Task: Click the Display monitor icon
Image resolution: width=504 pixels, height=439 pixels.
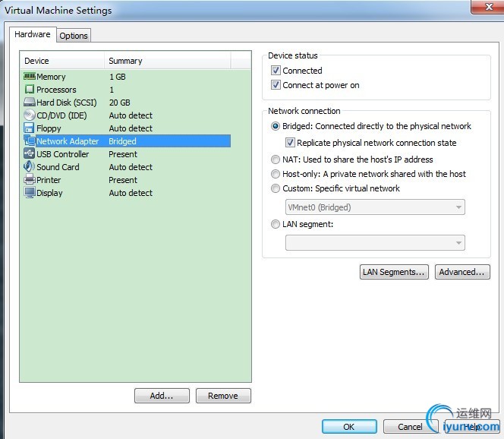Action: tap(30, 192)
